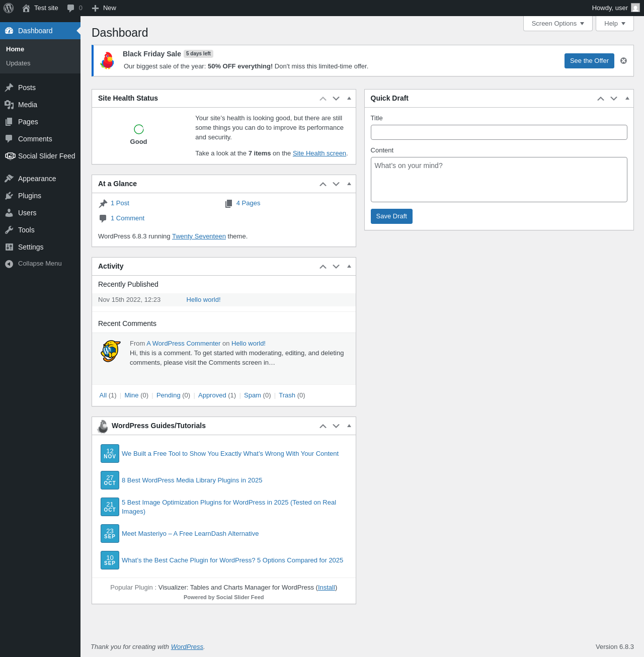
Task: Open the 4 Pages link
Action: (x=248, y=203)
